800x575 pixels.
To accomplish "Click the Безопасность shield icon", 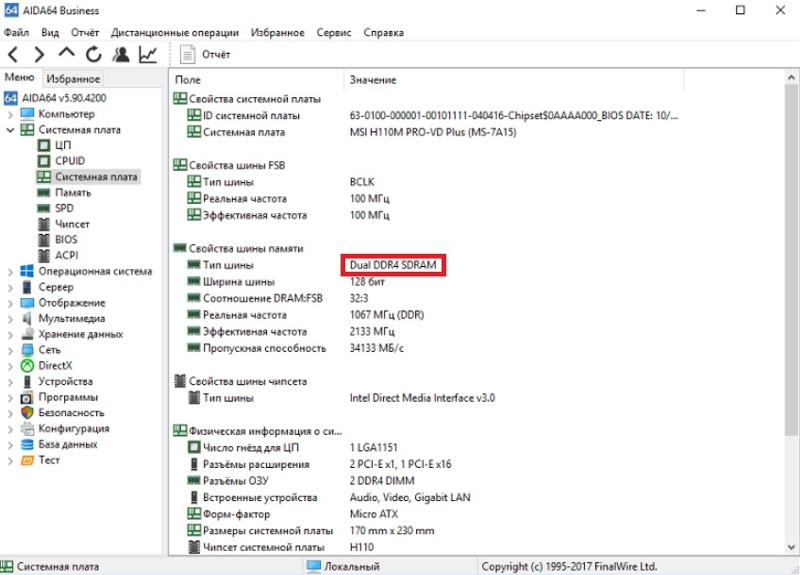I will tap(27, 413).
